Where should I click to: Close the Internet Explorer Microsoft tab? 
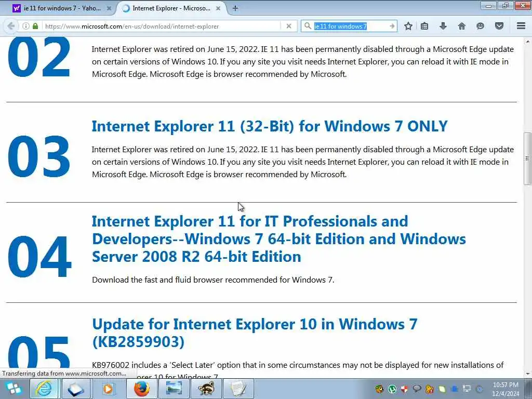click(x=219, y=8)
